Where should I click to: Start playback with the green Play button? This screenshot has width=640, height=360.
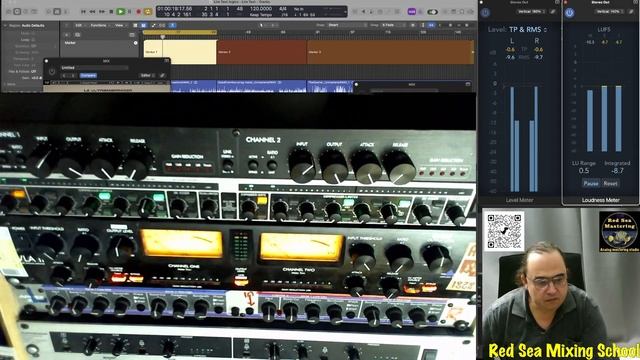[x=120, y=12]
